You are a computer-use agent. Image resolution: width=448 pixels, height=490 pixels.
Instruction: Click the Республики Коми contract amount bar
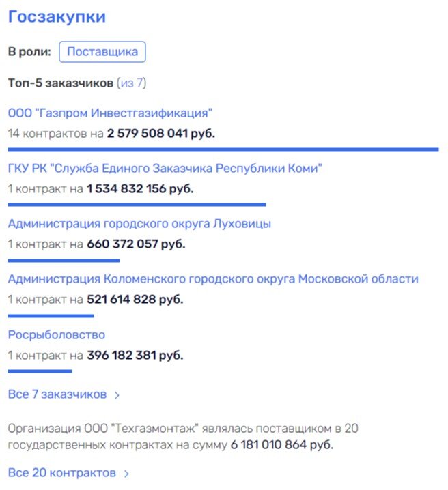point(137,205)
